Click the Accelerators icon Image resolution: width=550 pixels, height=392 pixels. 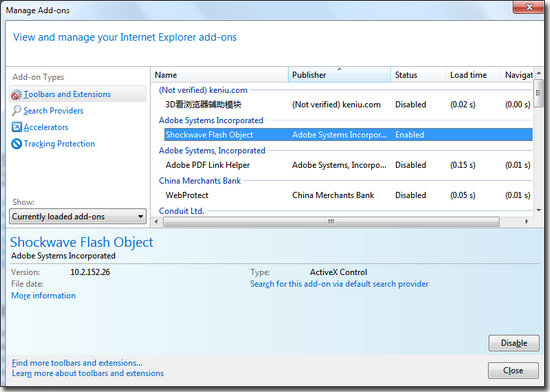(x=16, y=127)
